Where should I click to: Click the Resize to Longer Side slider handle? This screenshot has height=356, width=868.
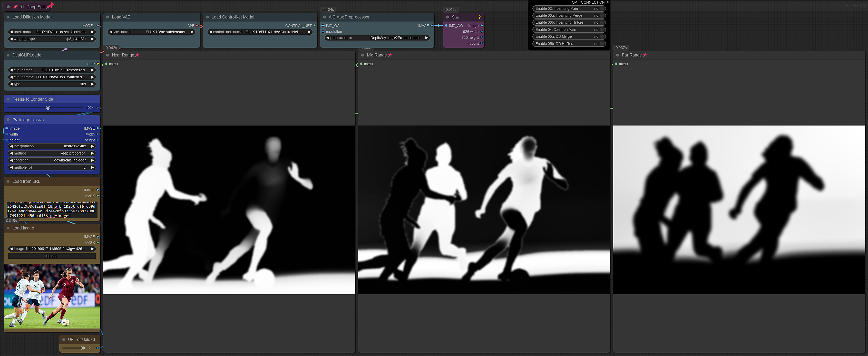(48, 108)
